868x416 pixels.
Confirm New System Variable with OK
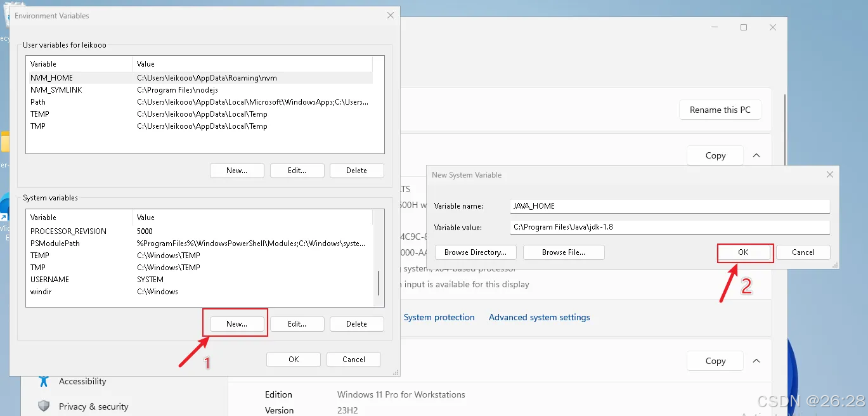pos(743,252)
